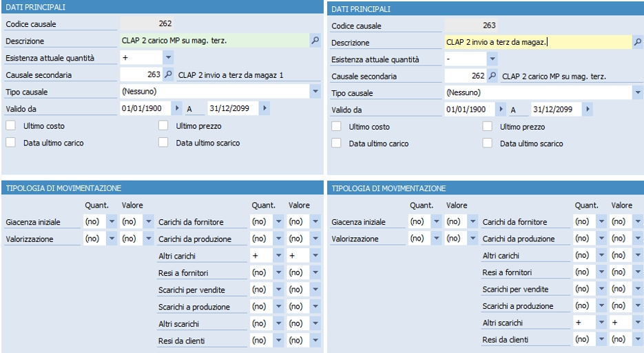644x353 pixels.
Task: Enable Ultimo costo checkbox in left panel
Action: [11, 125]
